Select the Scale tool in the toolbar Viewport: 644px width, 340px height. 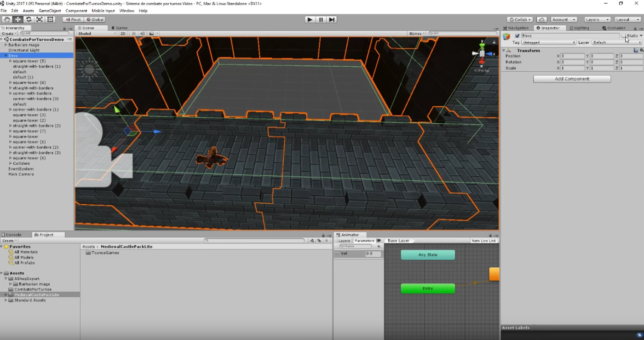click(x=40, y=19)
